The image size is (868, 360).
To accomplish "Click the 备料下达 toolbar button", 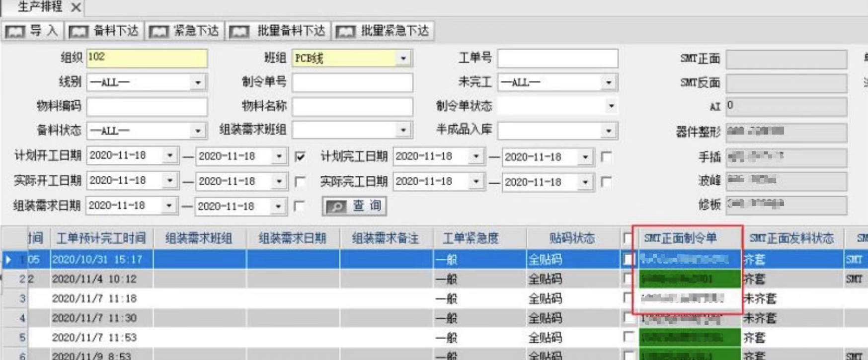I will click(x=104, y=31).
